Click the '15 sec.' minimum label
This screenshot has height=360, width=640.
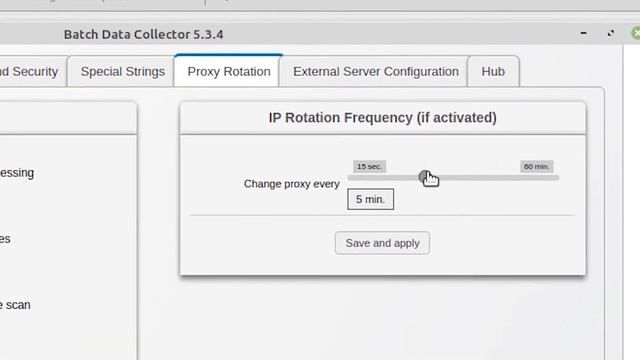pyautogui.click(x=369, y=167)
